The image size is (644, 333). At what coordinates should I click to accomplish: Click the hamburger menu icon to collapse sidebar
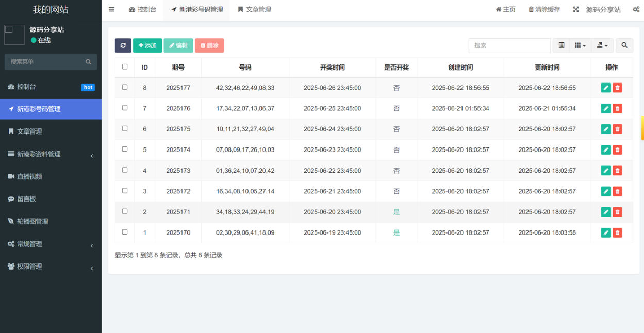(111, 9)
